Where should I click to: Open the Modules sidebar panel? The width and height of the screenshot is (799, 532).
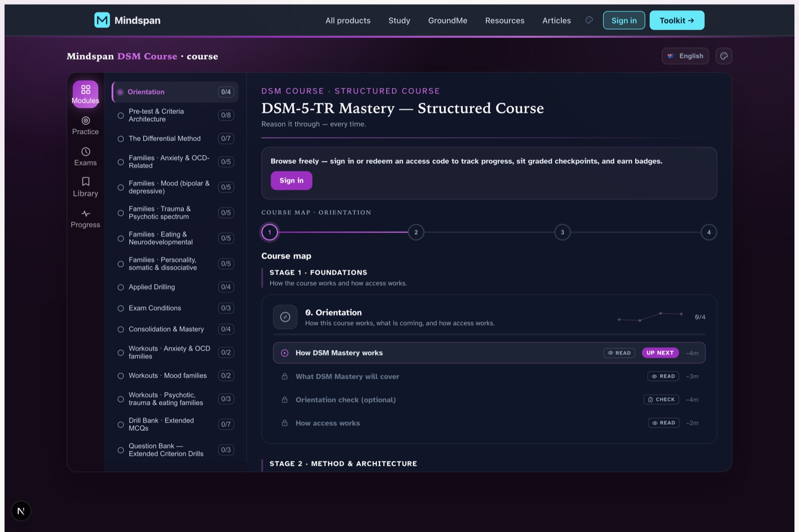85,94
